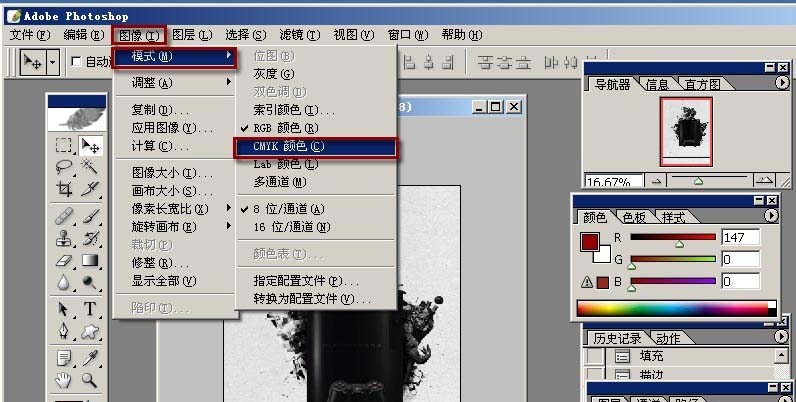The width and height of the screenshot is (796, 402).
Task: Click Navigator zoom in large mountains button
Action: coord(764,181)
